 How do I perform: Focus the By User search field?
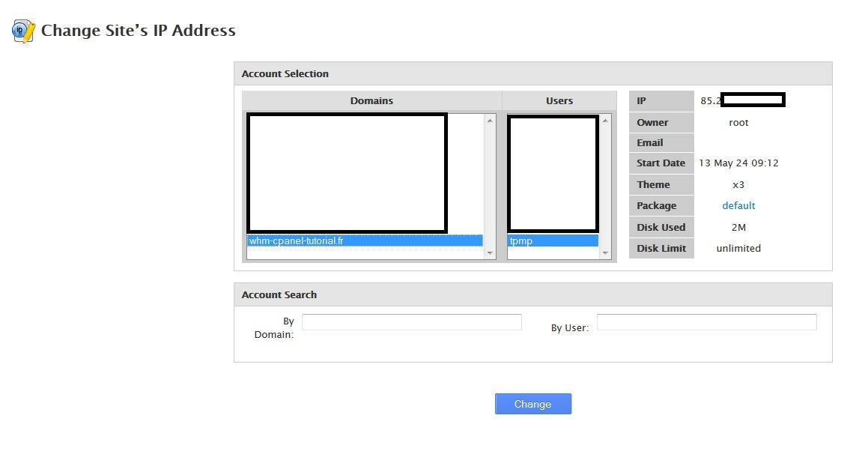[706, 322]
